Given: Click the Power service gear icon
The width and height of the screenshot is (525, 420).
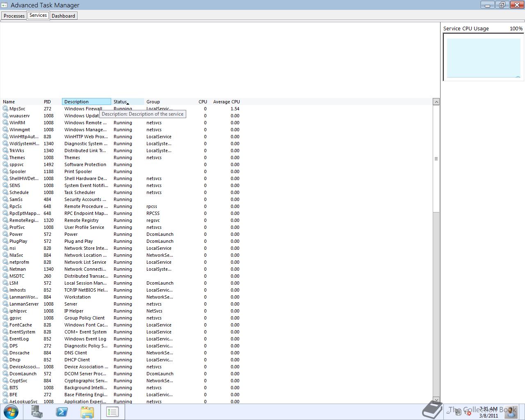Looking at the screenshot, I should click(x=5, y=234).
